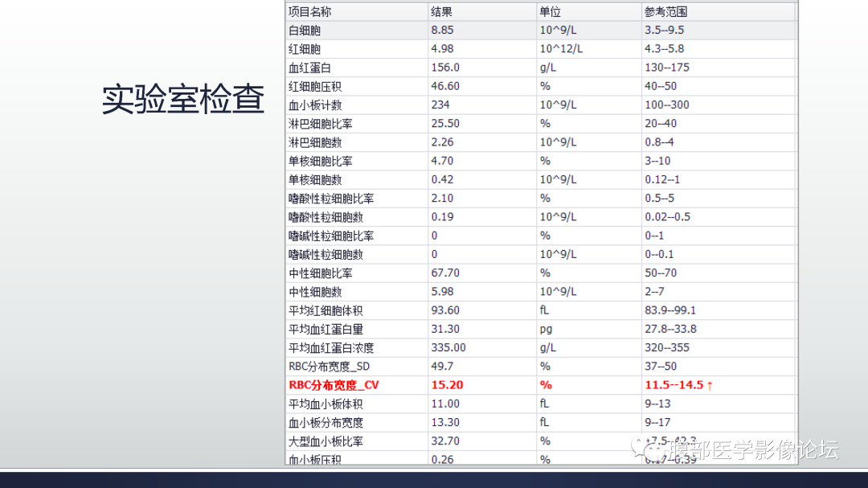
Task: Select the 淋巴细胞数 row name
Action: 315,142
